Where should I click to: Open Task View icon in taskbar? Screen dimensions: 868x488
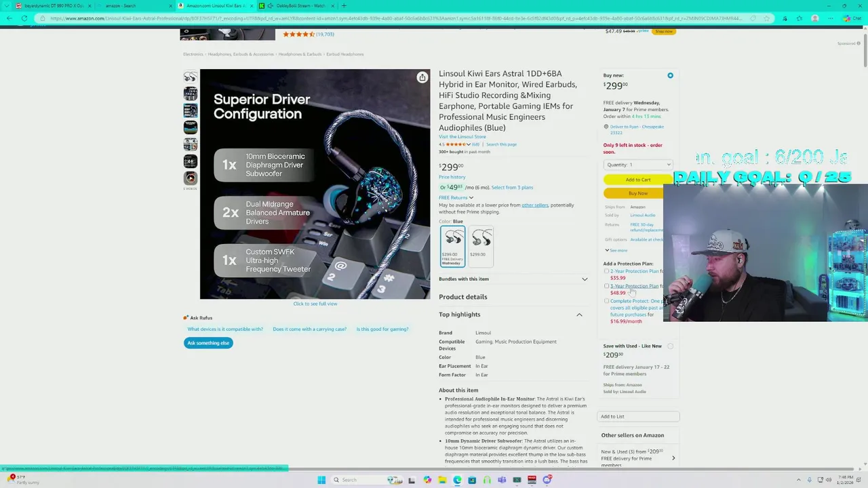[x=412, y=480]
